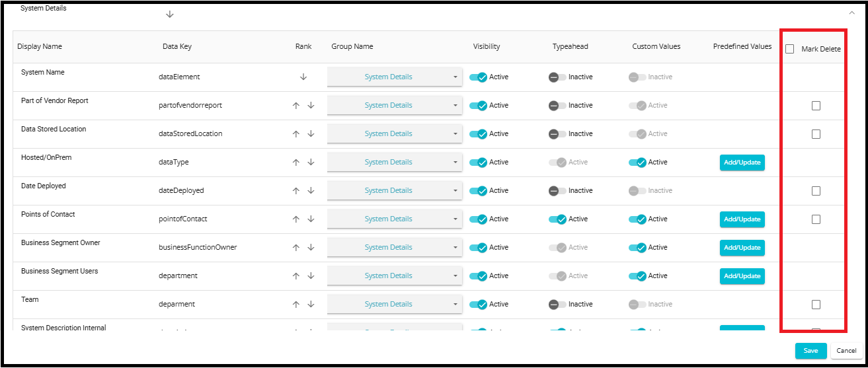This screenshot has width=868, height=368.
Task: Move Business Segment Owner row down
Action: (x=311, y=248)
